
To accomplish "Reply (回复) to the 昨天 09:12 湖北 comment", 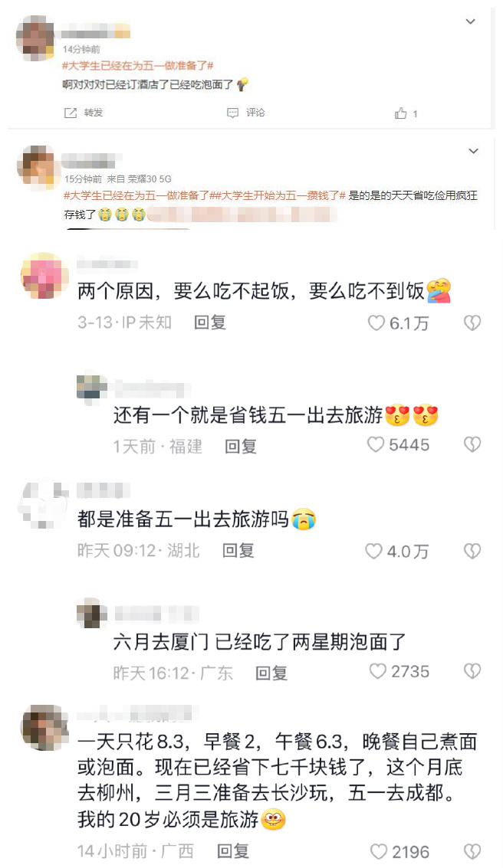I will pos(238,550).
